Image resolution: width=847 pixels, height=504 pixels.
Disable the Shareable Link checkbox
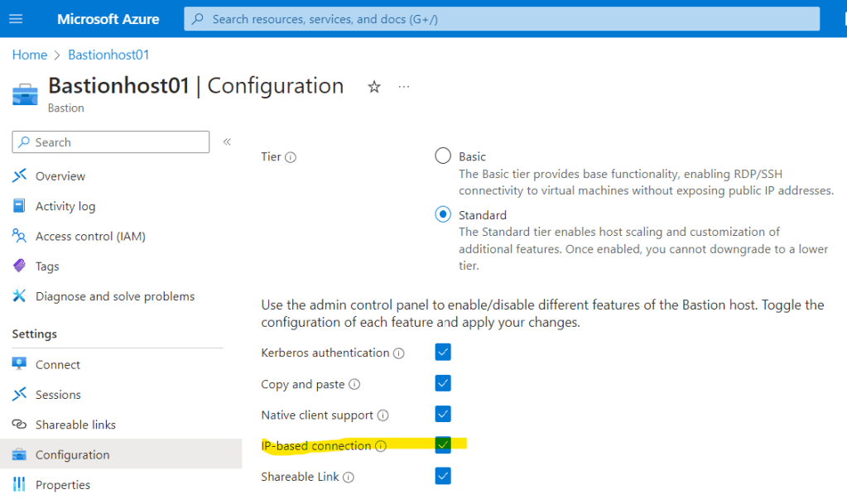443,476
